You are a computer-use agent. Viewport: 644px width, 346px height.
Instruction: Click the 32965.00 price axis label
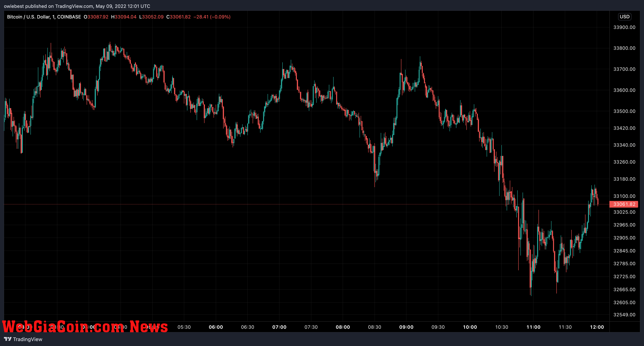624,225
